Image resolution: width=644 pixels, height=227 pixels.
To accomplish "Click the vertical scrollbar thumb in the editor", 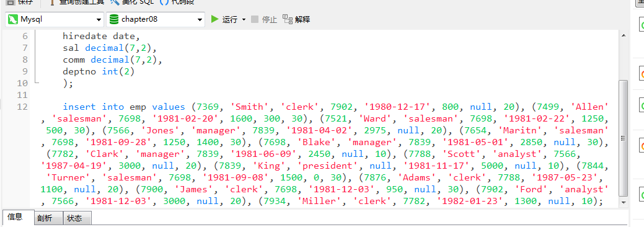I will coord(624,138).
